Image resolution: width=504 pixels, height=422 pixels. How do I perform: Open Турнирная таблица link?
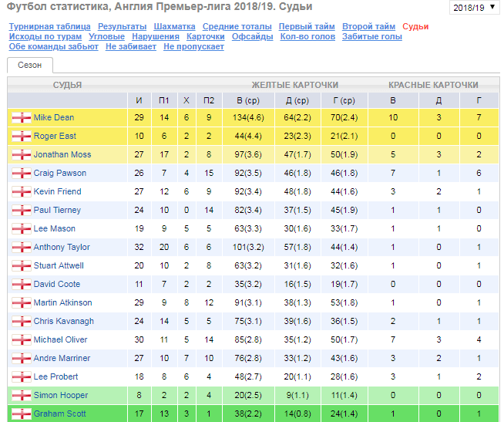click(x=50, y=26)
